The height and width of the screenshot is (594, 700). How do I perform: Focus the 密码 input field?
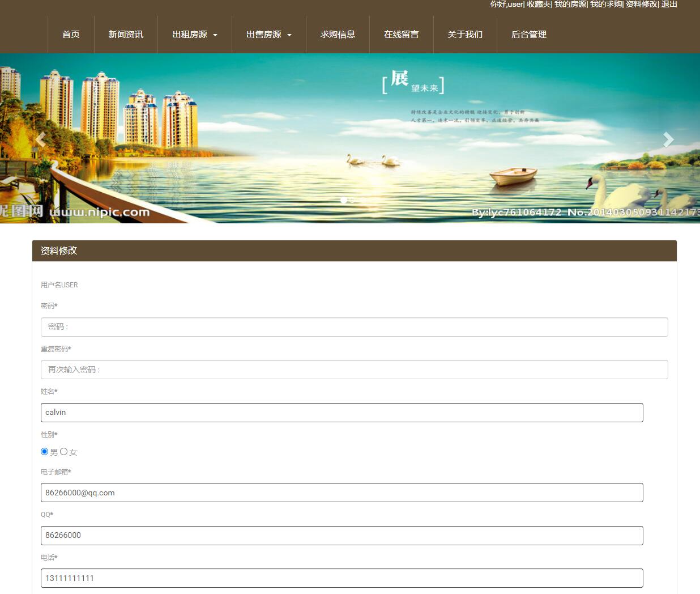[x=355, y=327]
